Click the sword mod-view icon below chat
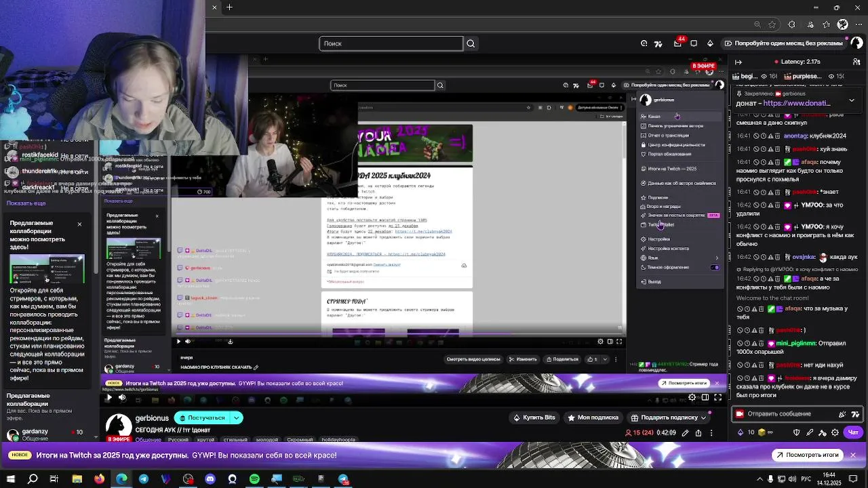Viewport: 868px width, 488px height. click(810, 432)
